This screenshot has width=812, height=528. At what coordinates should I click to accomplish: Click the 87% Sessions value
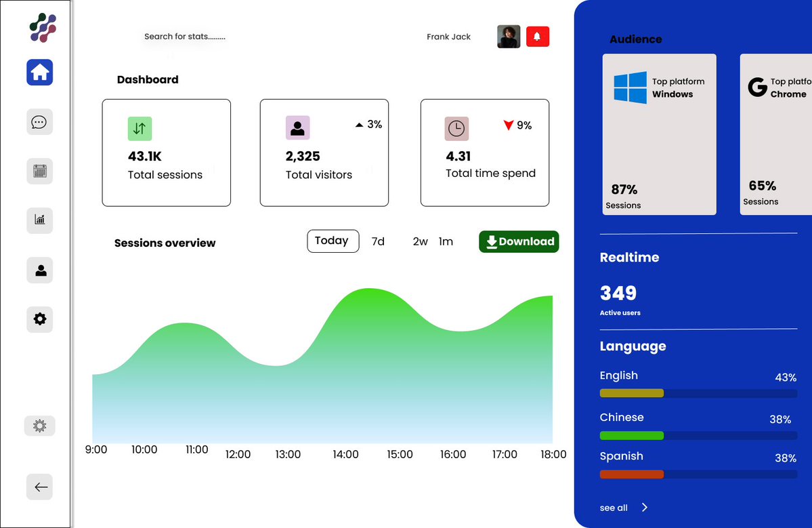click(x=624, y=189)
